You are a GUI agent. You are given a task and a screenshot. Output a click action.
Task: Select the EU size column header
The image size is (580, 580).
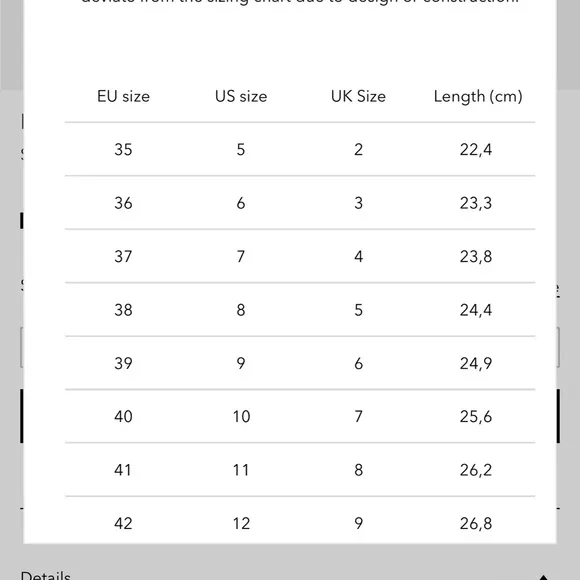pos(124,96)
